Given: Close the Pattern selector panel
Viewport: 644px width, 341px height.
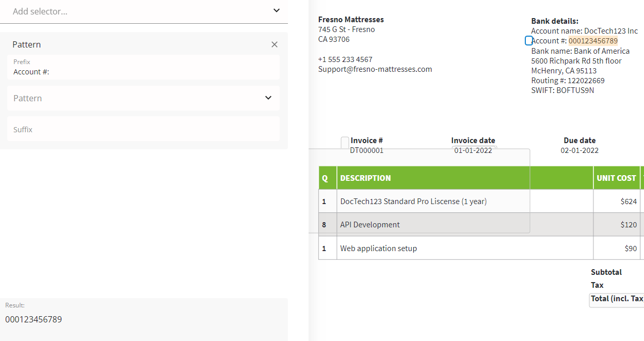Looking at the screenshot, I should pyautogui.click(x=275, y=44).
